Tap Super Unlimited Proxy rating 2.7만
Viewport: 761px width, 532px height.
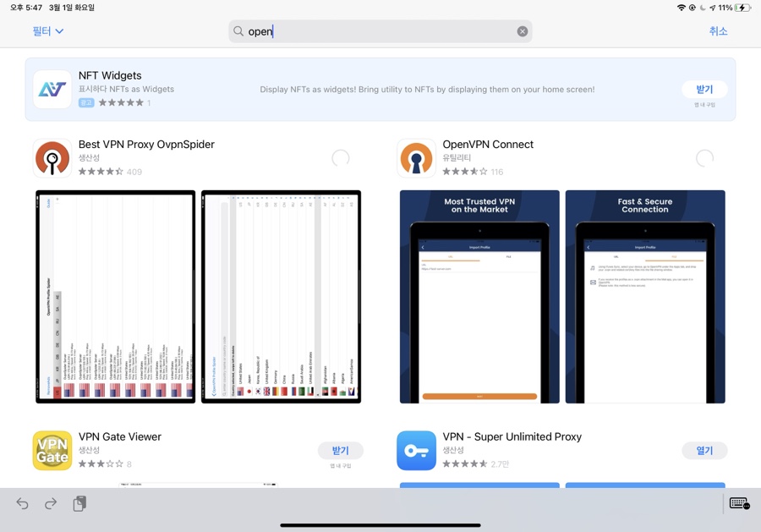(x=475, y=463)
